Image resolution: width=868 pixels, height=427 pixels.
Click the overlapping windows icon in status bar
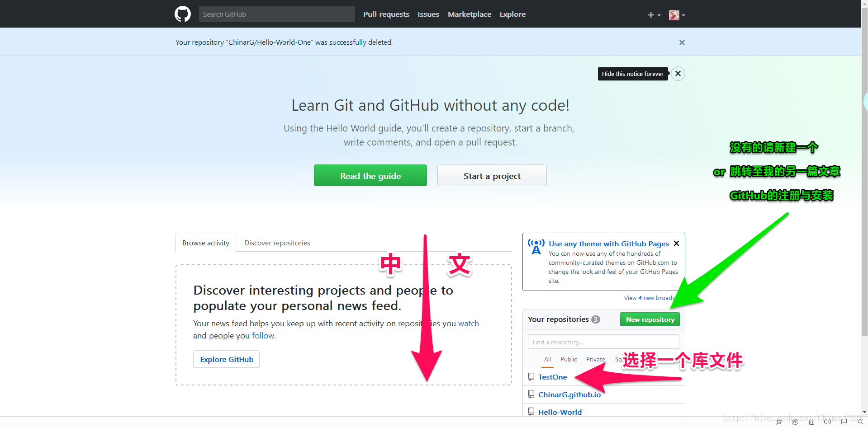[844, 422]
